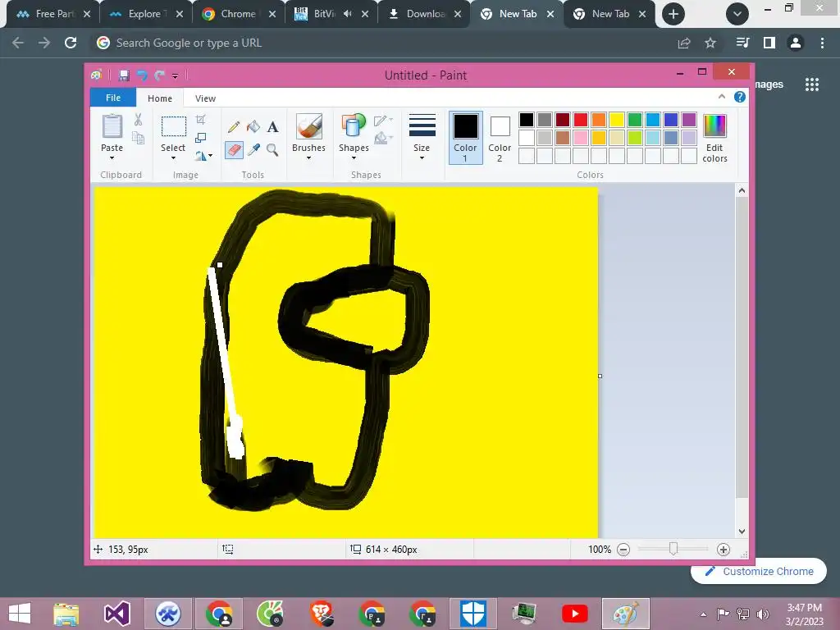840x630 pixels.
Task: Click the Resize icon in Image group
Action: [x=201, y=138]
